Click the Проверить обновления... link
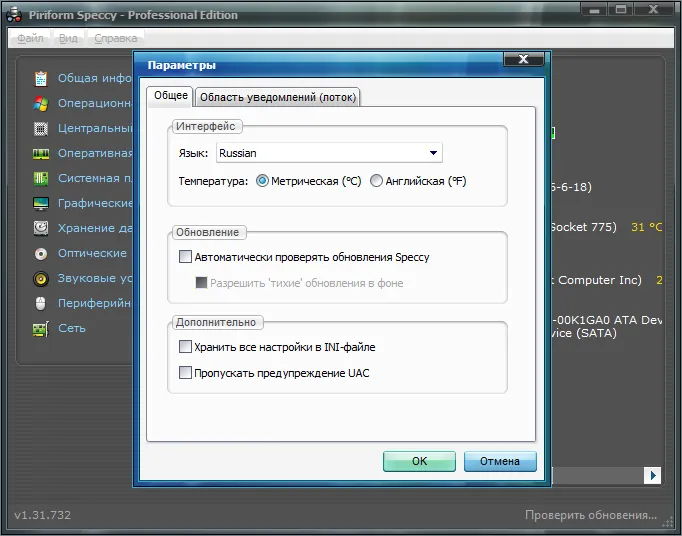 [591, 515]
